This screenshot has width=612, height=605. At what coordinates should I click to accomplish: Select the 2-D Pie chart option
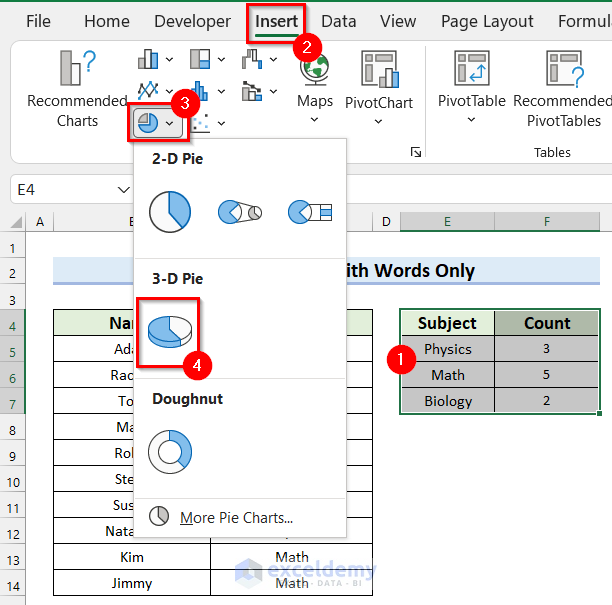point(169,211)
